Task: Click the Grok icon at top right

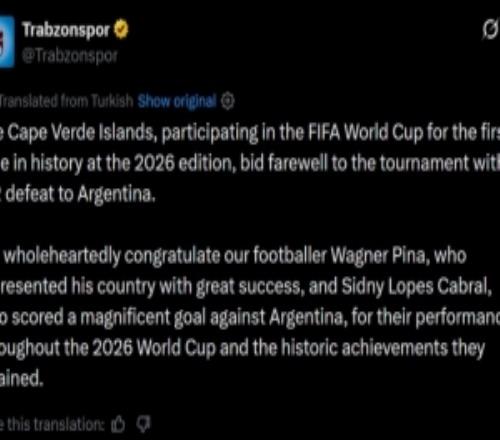Action: coord(490,30)
